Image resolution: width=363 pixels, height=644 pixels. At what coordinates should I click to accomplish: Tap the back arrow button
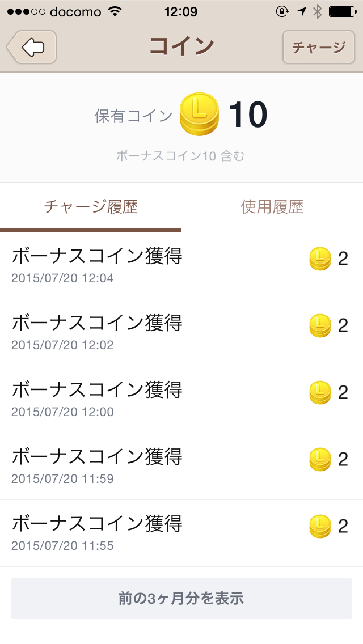[x=32, y=47]
